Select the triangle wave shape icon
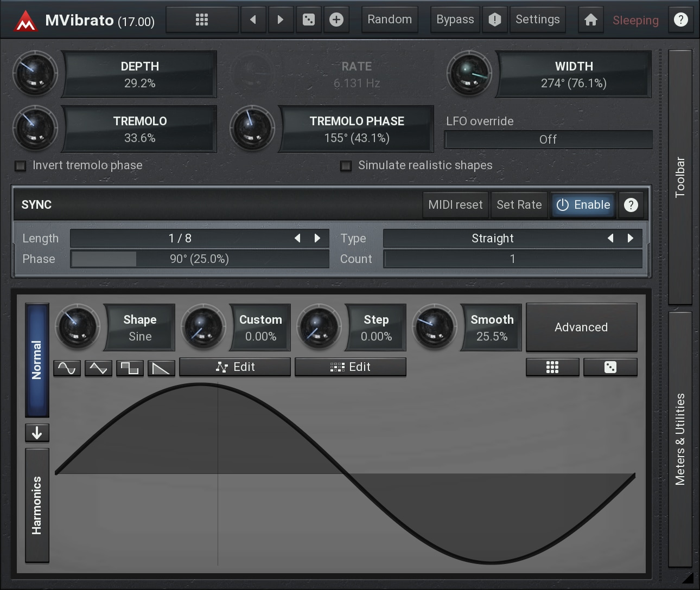Screen dimensions: 700x590 [x=98, y=368]
